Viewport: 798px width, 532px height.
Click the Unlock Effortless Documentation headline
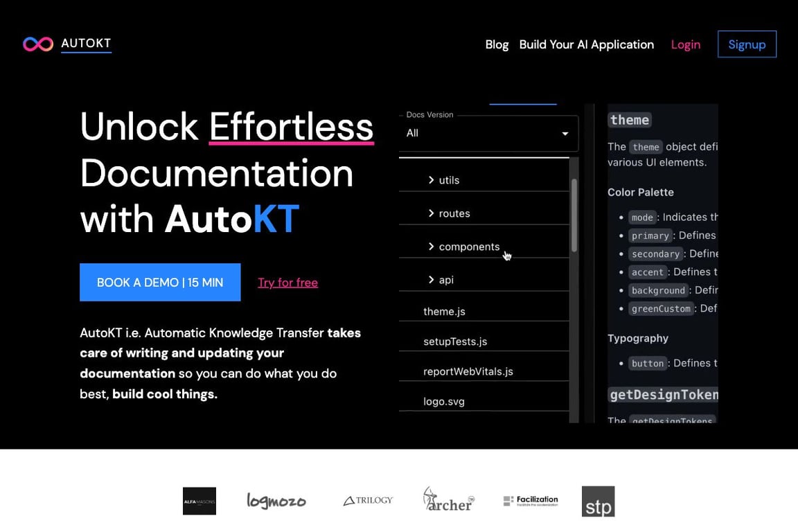[x=227, y=172]
